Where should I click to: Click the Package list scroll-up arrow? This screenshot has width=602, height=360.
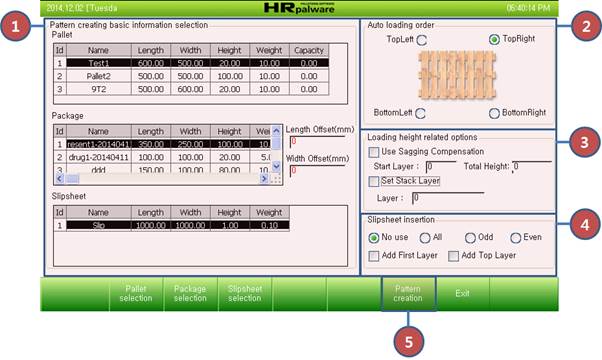276,130
